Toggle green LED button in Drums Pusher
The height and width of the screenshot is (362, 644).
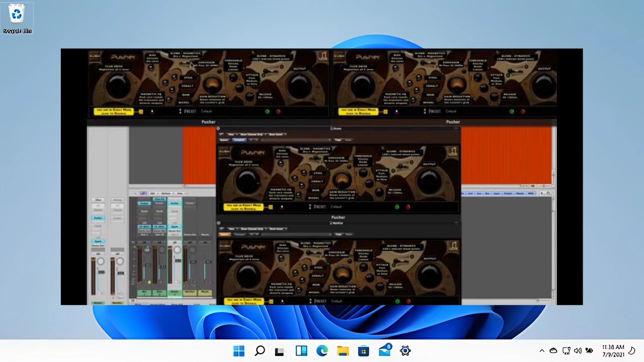tap(397, 207)
